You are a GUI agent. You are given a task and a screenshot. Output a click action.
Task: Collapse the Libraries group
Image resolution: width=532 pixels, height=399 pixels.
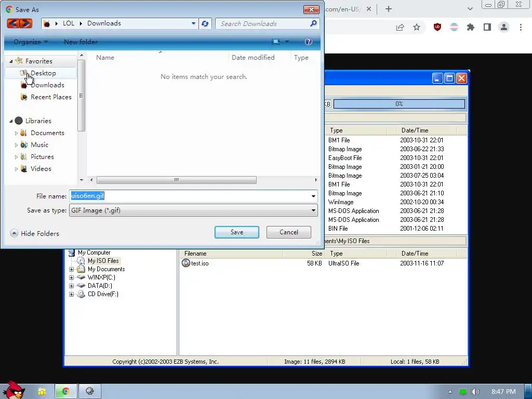click(x=11, y=121)
